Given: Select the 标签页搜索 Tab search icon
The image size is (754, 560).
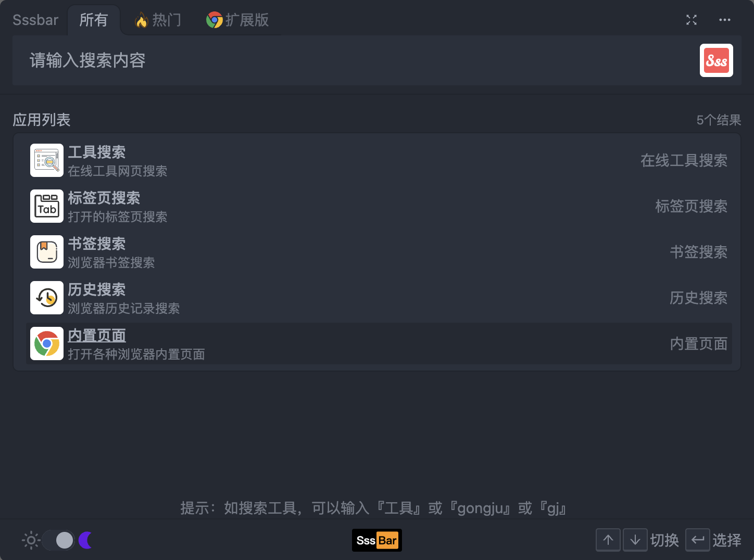Looking at the screenshot, I should coord(47,206).
